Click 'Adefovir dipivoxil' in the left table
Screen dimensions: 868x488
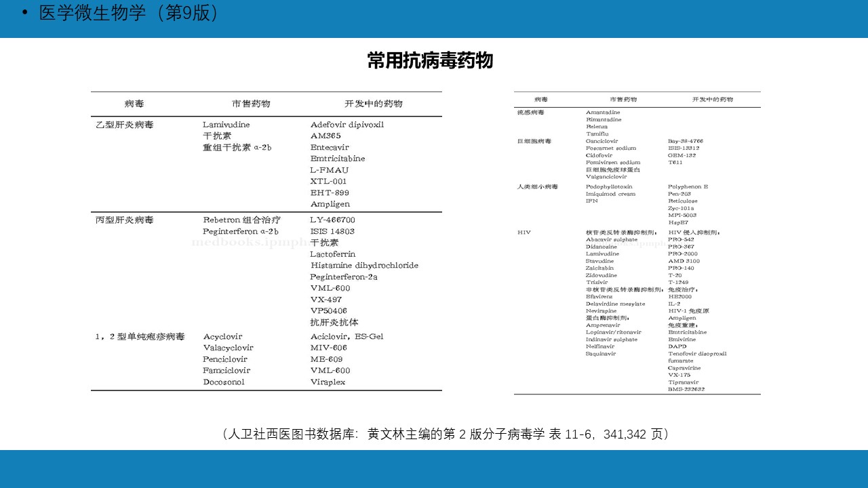coord(347,125)
